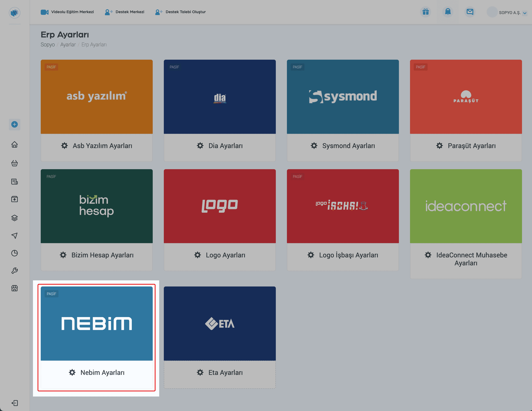Open the store icon in sidebar
This screenshot has height=411, width=532.
point(15,288)
